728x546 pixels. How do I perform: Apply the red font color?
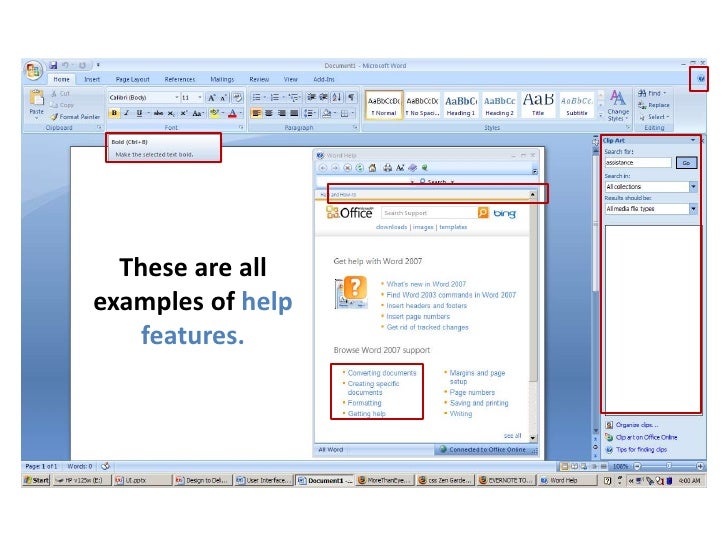click(233, 113)
